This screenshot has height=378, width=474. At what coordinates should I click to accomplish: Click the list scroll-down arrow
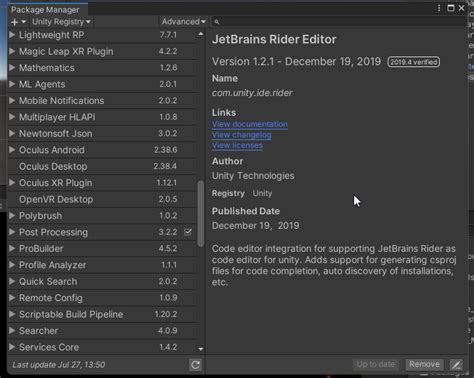200,349
